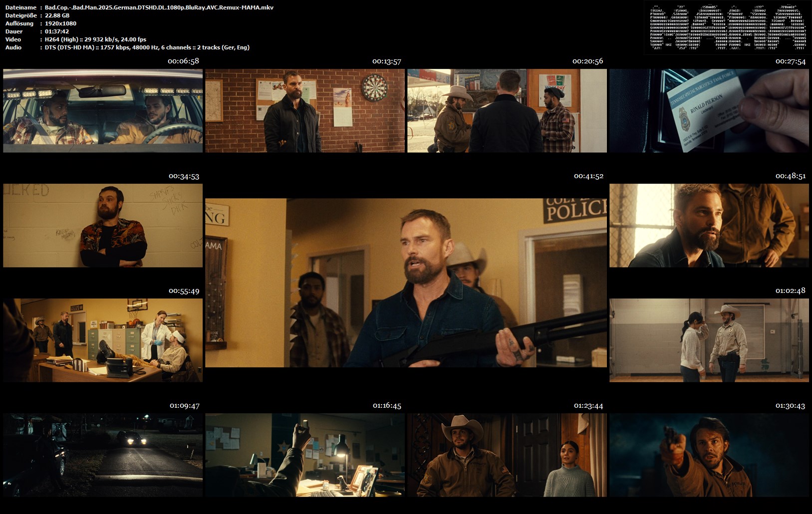Screen dimensions: 812x514
Task: Click the 00:06:58 timestamp
Action: click(x=183, y=61)
